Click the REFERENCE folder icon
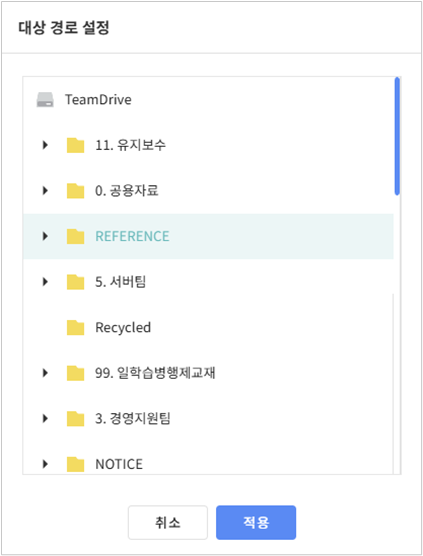The width and height of the screenshot is (423, 556). click(x=76, y=236)
